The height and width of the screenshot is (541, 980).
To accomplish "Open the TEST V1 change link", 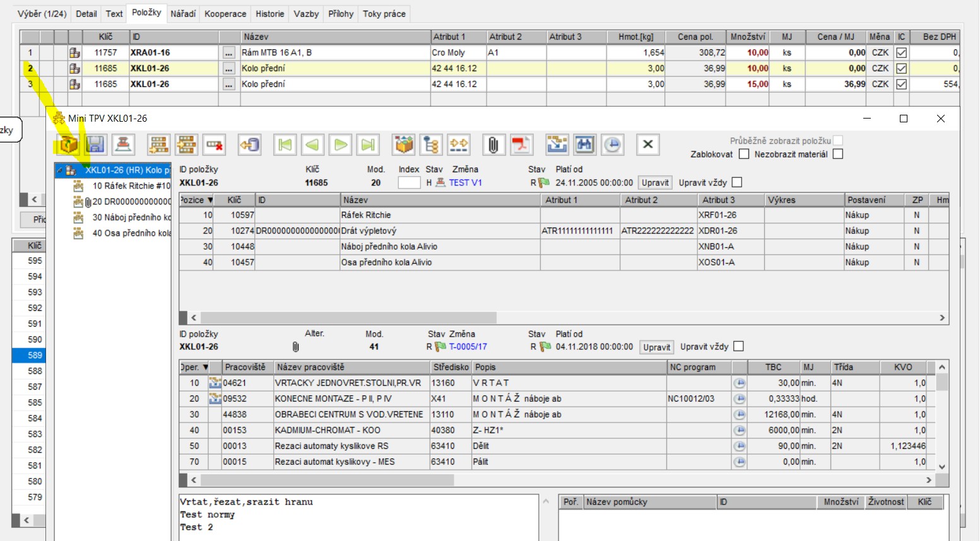I will (465, 183).
